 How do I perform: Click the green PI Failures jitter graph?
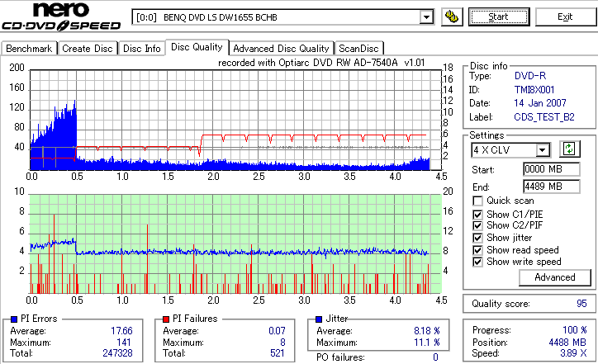tap(235, 244)
